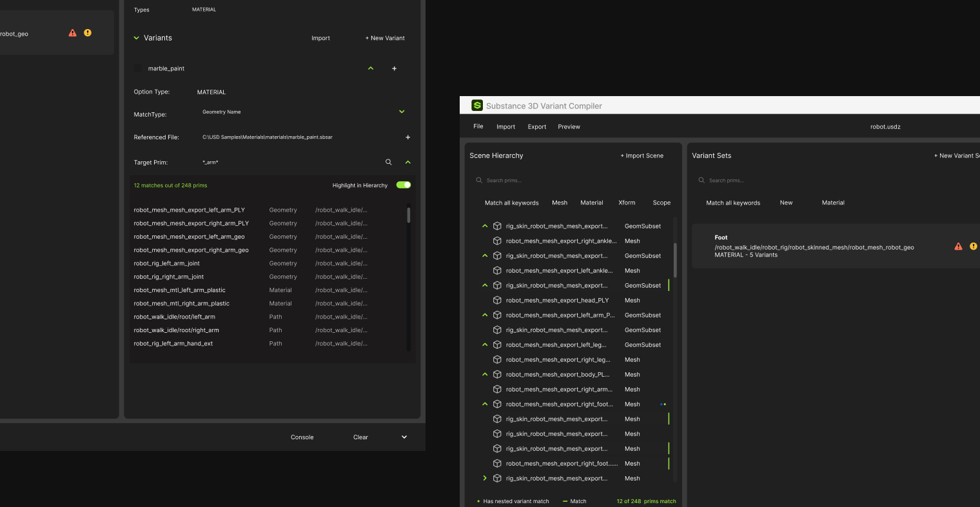This screenshot has width=980, height=507.
Task: Click the chevron next to the Clear button
Action: [404, 437]
